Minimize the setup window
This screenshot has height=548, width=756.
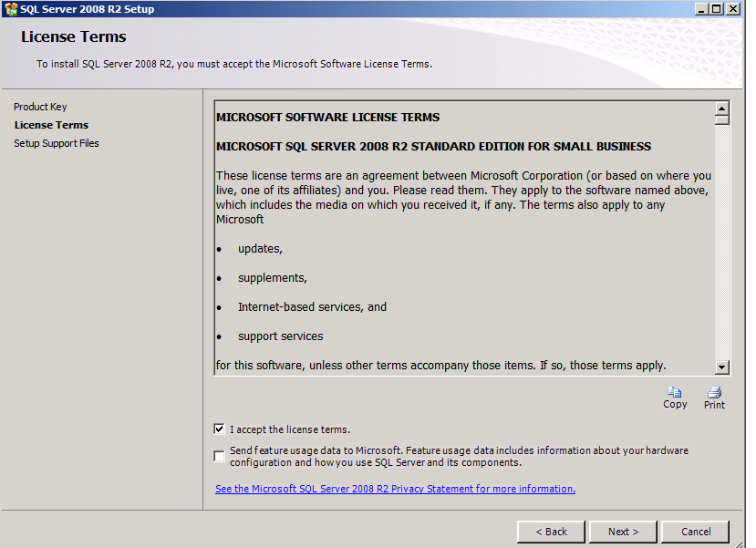702,9
